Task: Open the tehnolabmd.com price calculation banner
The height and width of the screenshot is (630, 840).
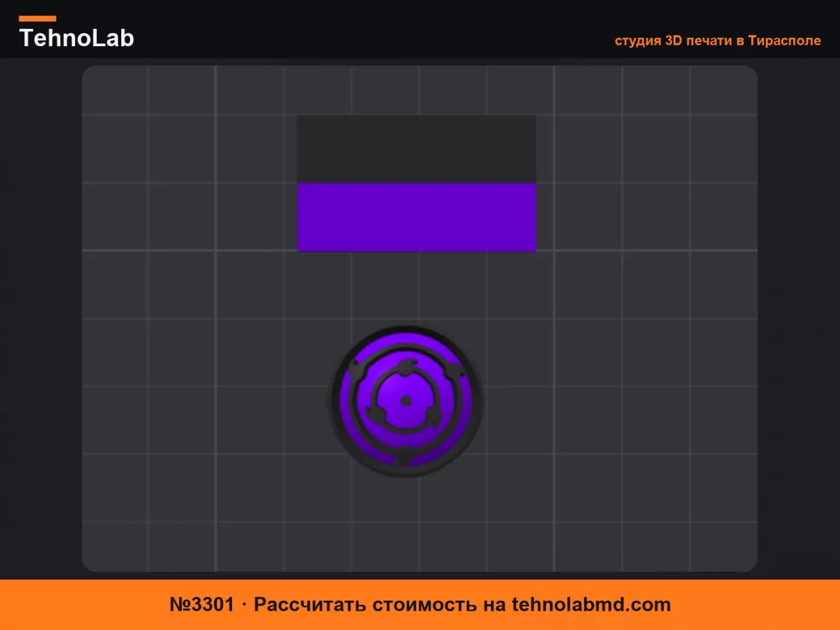Action: 420,605
